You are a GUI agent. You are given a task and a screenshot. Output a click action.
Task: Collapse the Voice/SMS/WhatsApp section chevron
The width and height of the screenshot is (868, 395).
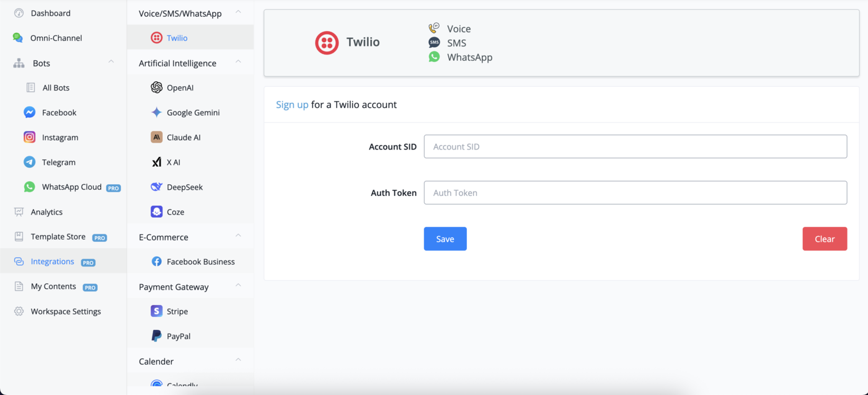(x=238, y=12)
